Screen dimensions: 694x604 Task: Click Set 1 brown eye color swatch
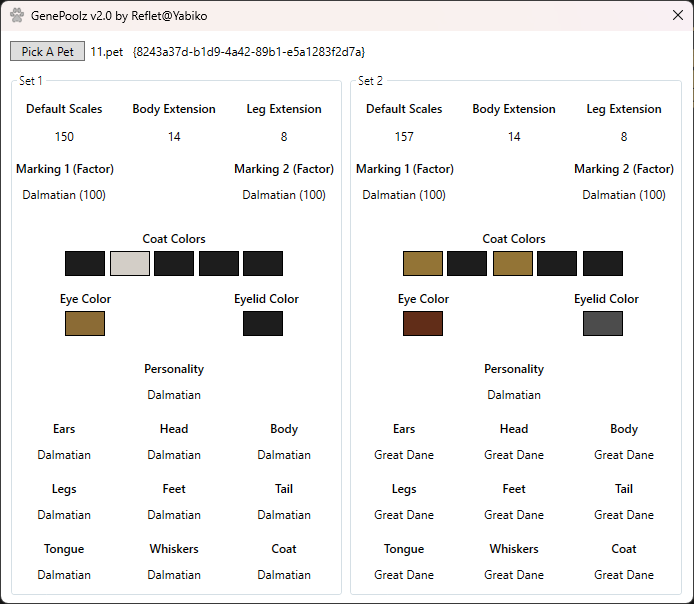[85, 323]
